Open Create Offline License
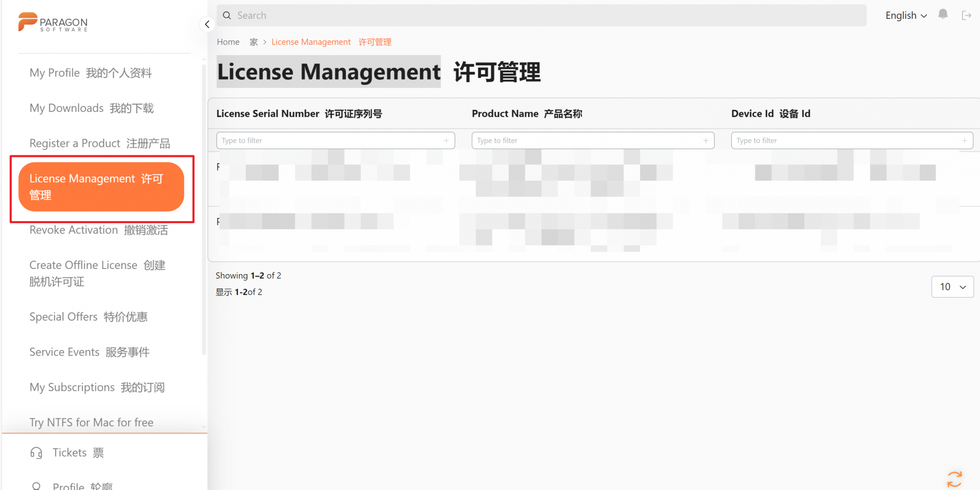The height and width of the screenshot is (490, 980). (x=97, y=273)
